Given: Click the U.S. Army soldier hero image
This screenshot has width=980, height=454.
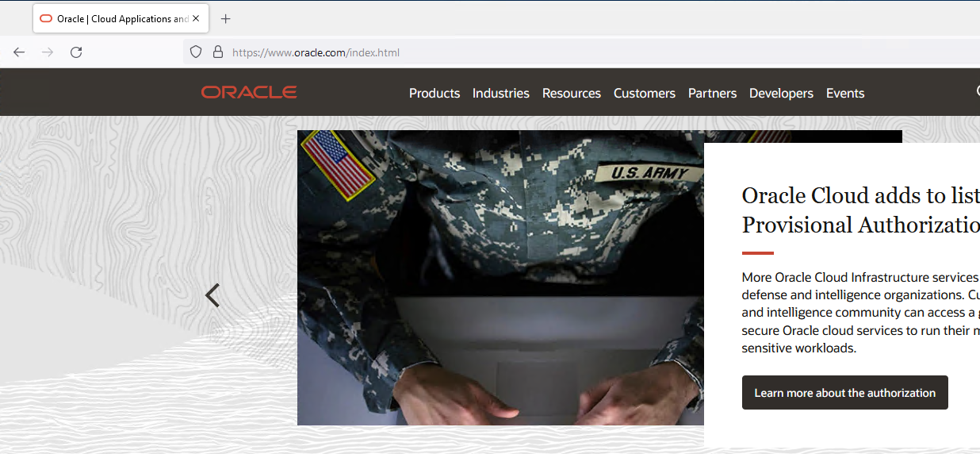Looking at the screenshot, I should point(500,278).
